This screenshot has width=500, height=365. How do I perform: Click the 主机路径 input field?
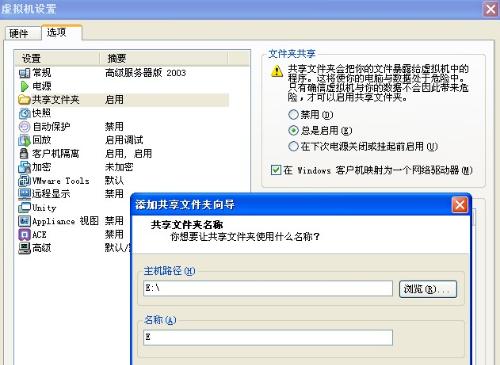(x=268, y=288)
